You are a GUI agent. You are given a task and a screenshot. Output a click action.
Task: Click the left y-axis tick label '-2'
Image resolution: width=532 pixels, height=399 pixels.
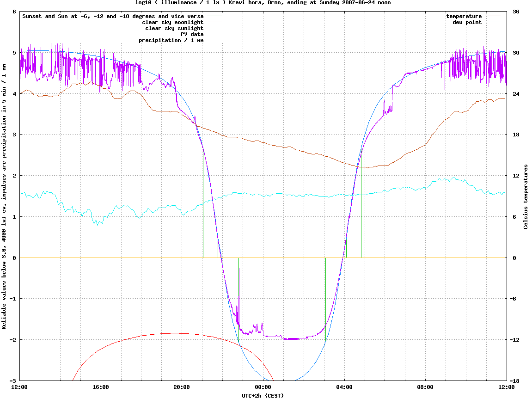pyautogui.click(x=12, y=340)
